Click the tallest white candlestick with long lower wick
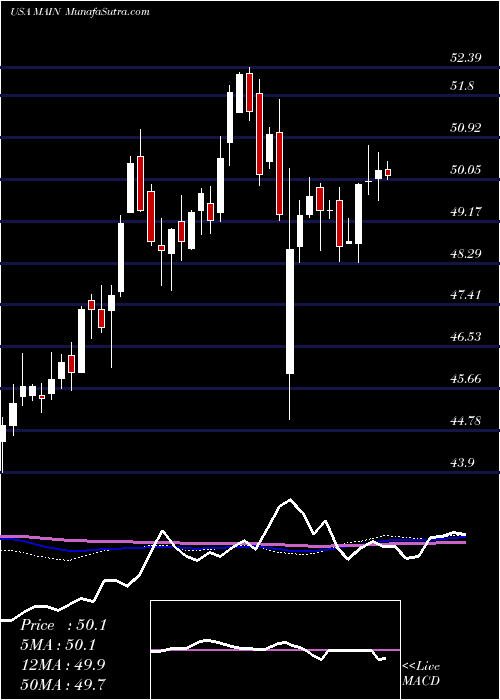This screenshot has width=500, height=700. pos(290,295)
